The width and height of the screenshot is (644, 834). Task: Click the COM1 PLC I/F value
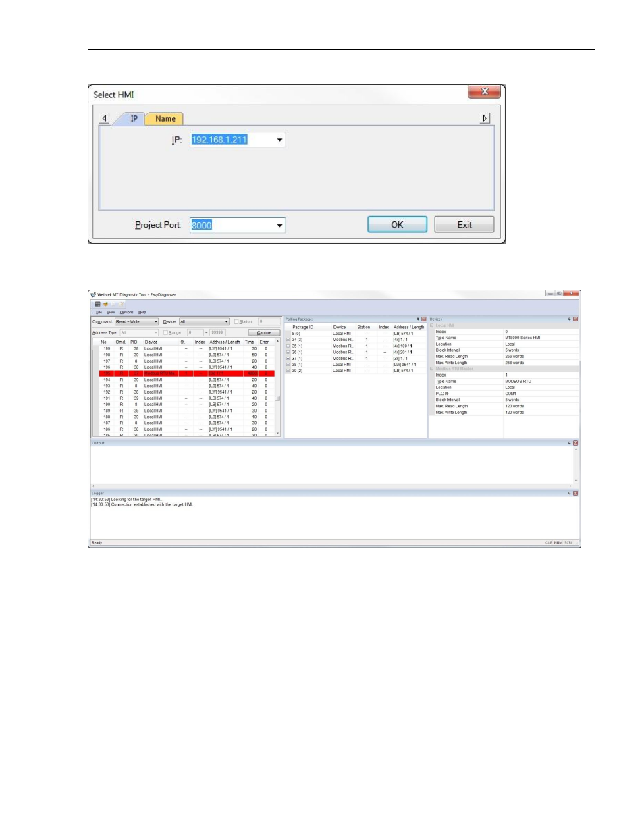pos(510,394)
